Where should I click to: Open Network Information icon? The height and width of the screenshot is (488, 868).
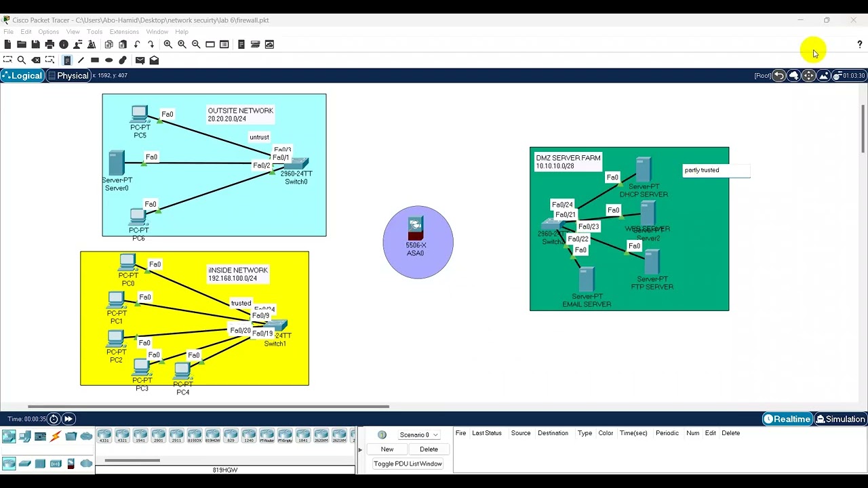(x=64, y=44)
